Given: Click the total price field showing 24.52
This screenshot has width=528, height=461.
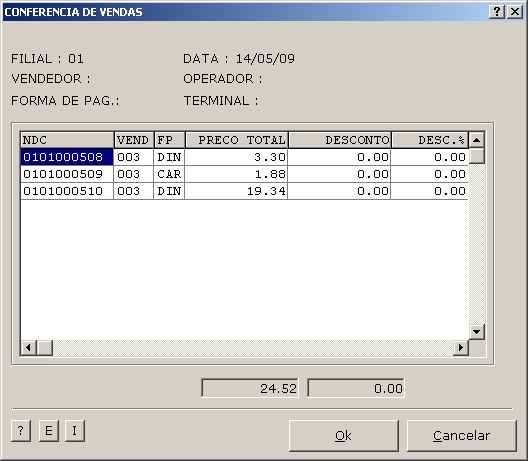Looking at the screenshot, I should (250, 388).
